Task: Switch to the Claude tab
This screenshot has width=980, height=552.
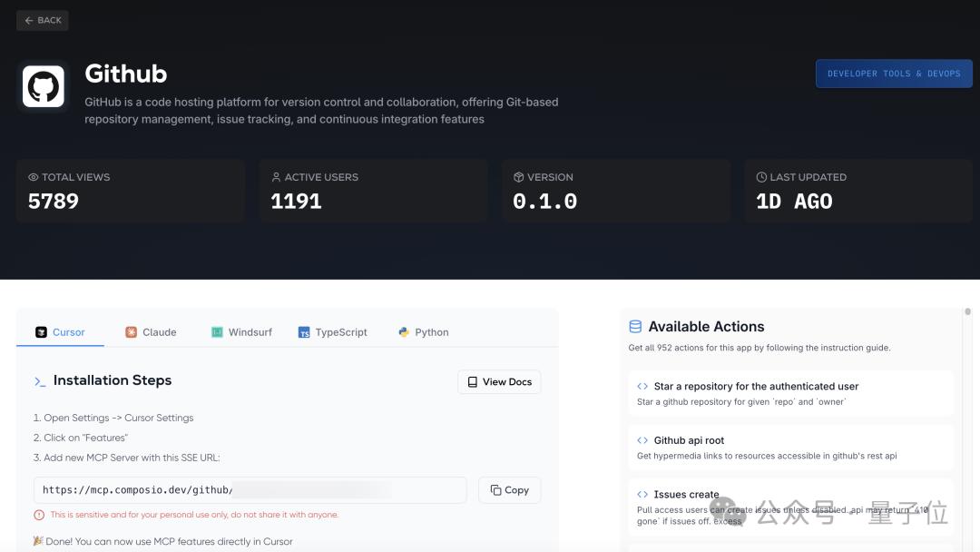Action: [151, 332]
